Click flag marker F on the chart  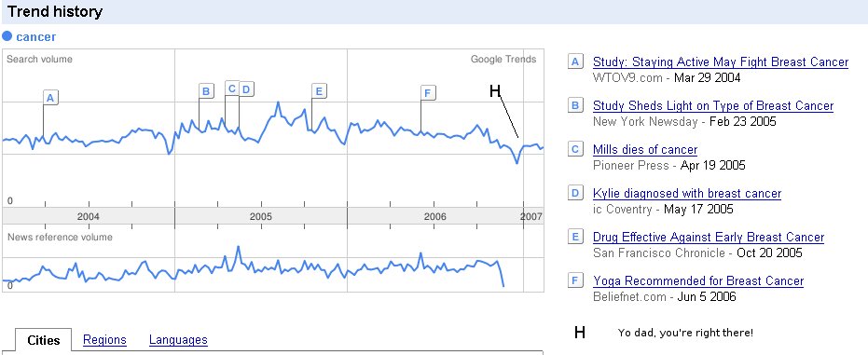[x=427, y=93]
